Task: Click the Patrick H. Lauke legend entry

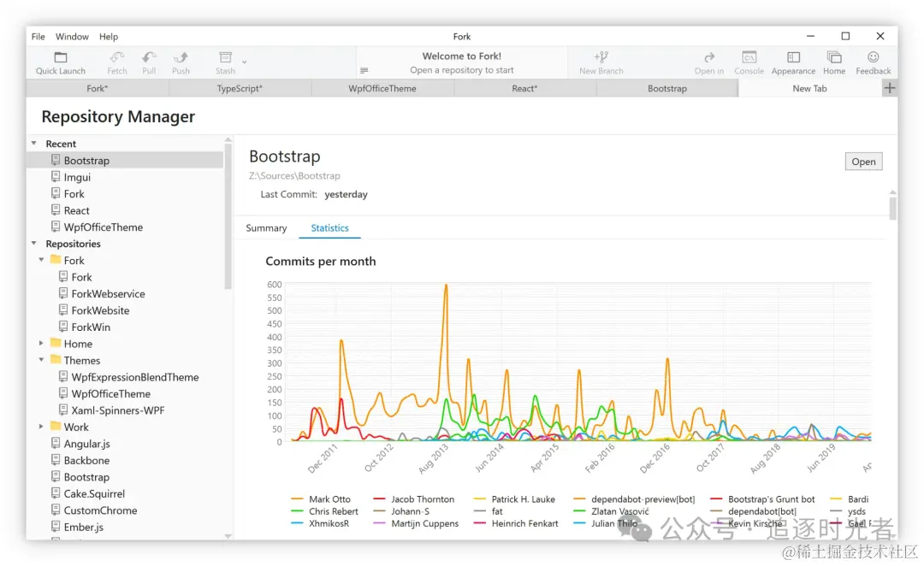Action: (514, 498)
